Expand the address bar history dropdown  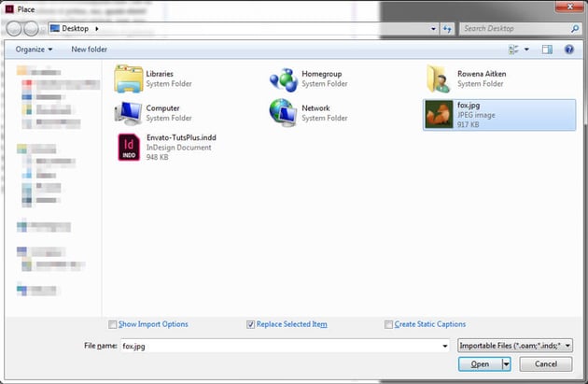(433, 29)
